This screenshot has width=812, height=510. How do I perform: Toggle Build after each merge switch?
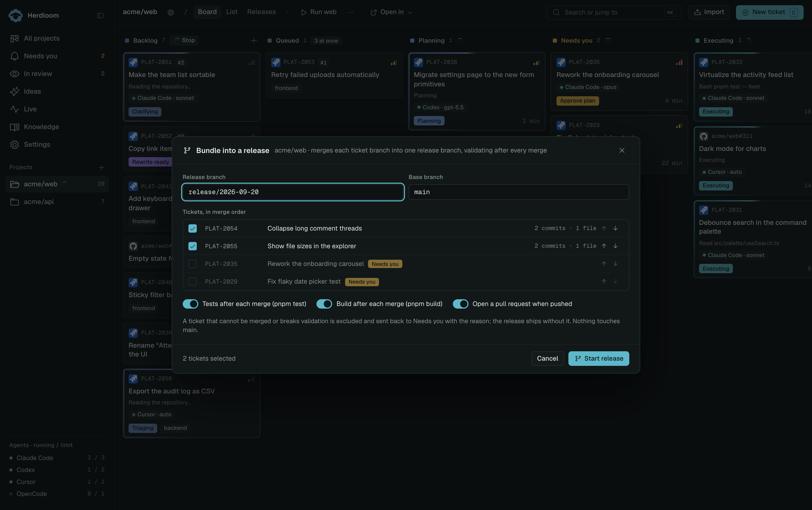(324, 304)
